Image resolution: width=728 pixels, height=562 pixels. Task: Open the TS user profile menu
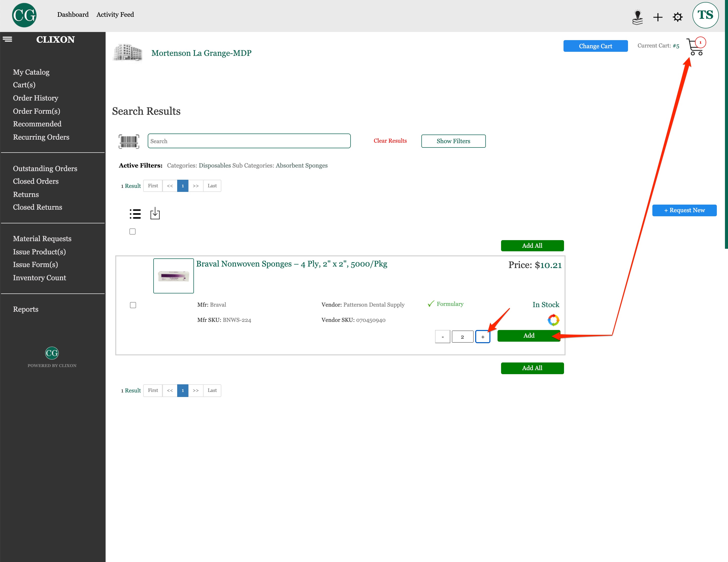(705, 15)
